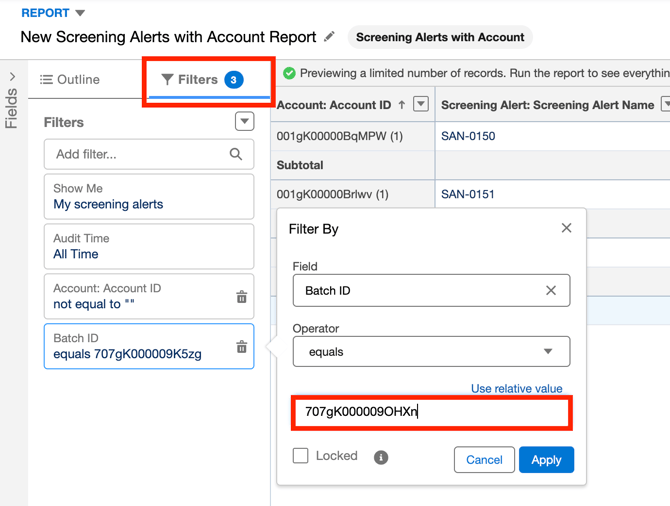670x506 pixels.
Task: Click the Subtotal row label
Action: coord(300,165)
